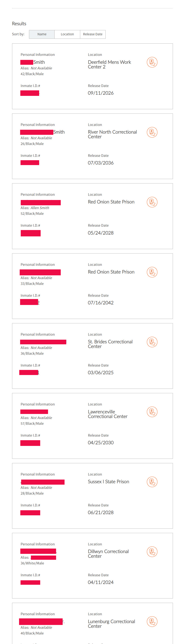The height and width of the screenshot is (644, 182).
Task: Click the send money icon for Deerfield Mens Work Center 2
Action: (x=152, y=62)
